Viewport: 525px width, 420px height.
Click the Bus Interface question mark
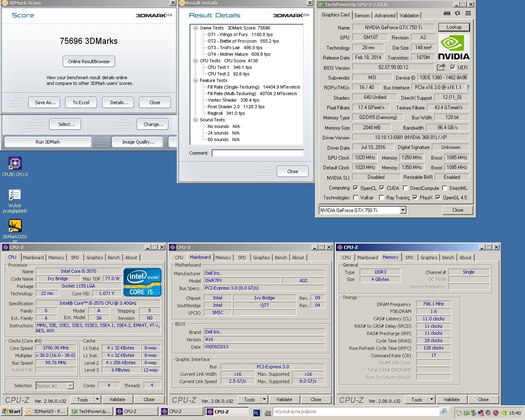tap(468, 87)
